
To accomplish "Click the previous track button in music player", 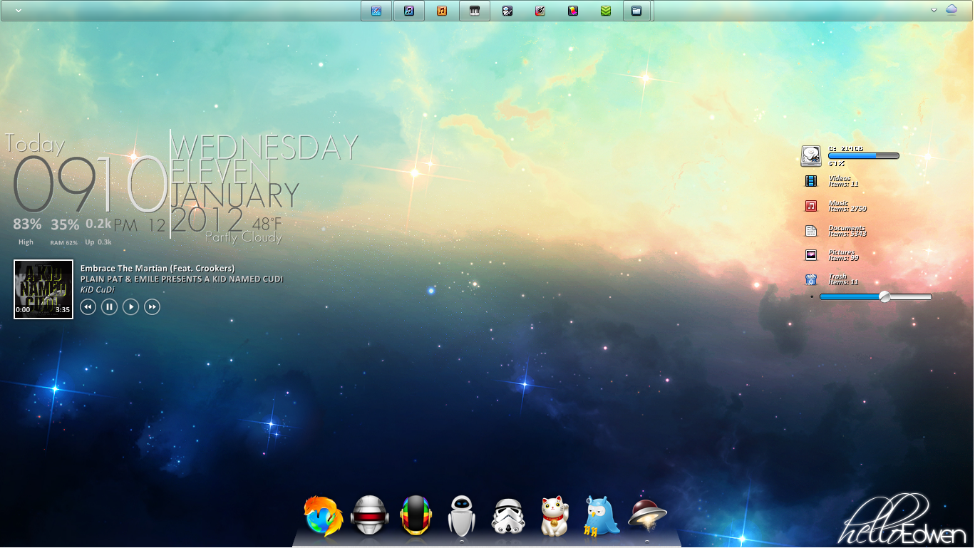I will pos(88,306).
